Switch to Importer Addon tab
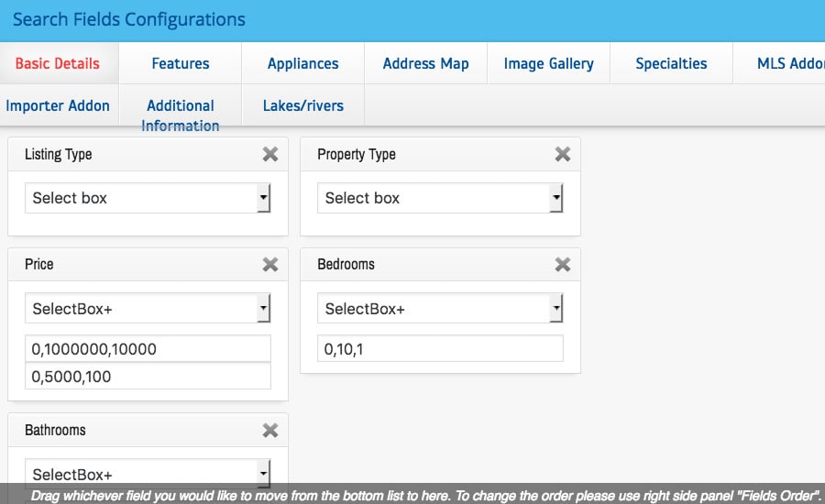This screenshot has height=504, width=825. tap(58, 105)
